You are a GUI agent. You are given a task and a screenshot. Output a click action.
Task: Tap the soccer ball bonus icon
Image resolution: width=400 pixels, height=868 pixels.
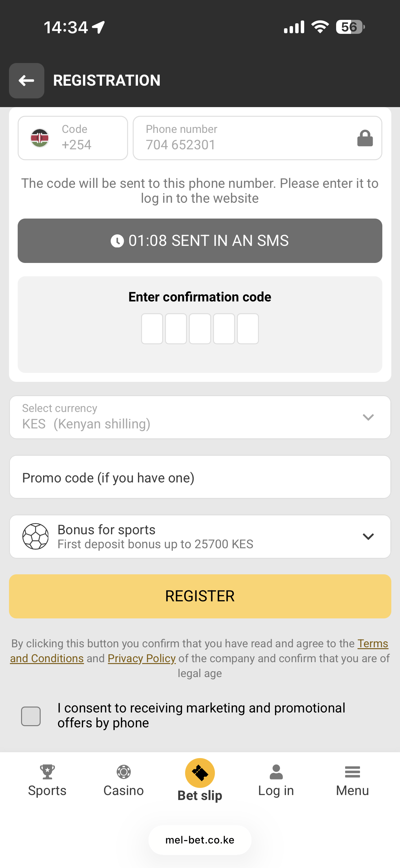[x=35, y=536]
